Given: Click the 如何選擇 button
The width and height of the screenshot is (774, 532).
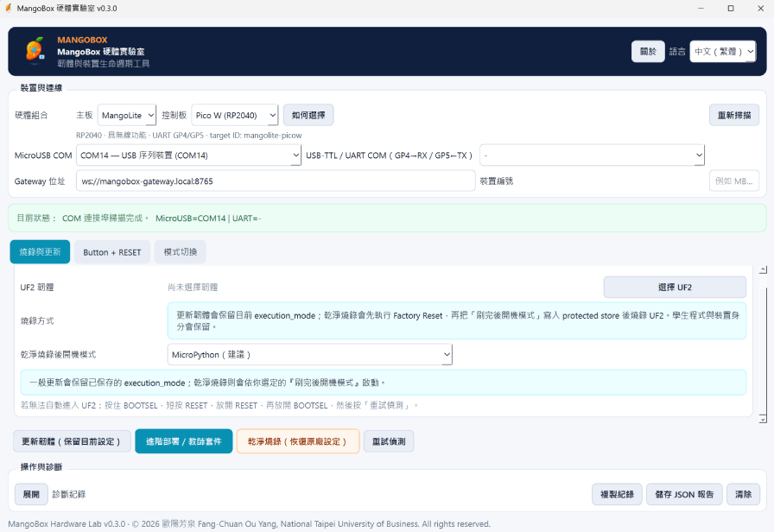Looking at the screenshot, I should (x=308, y=115).
